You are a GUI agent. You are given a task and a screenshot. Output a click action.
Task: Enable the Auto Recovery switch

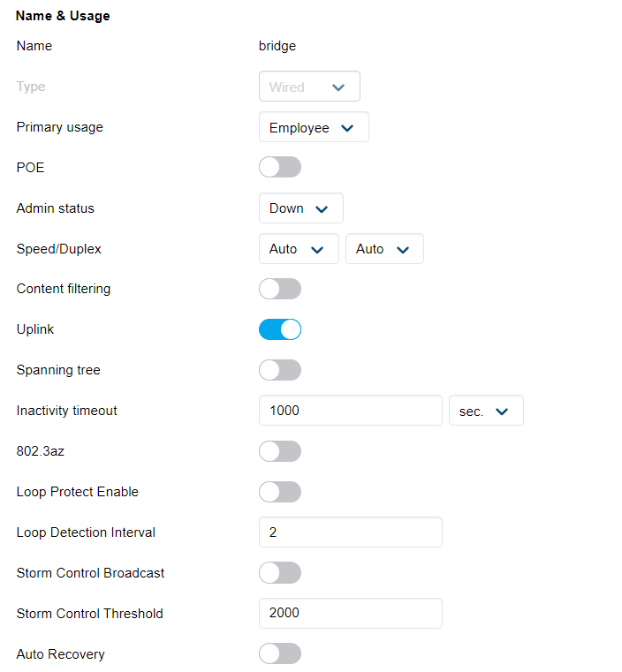[x=279, y=654]
